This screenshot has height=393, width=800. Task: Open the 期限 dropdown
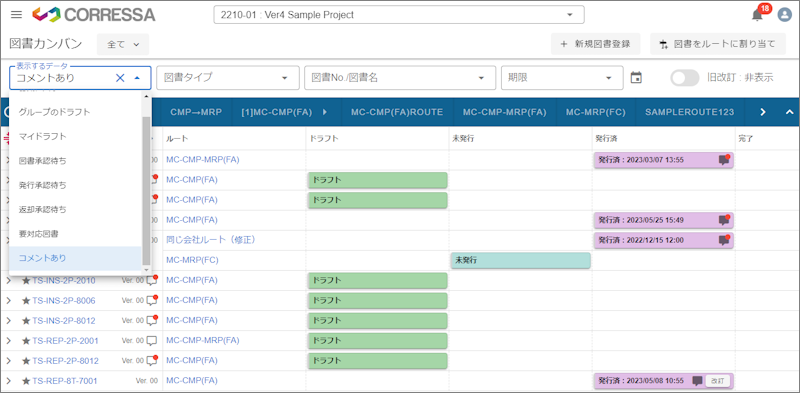(x=562, y=78)
